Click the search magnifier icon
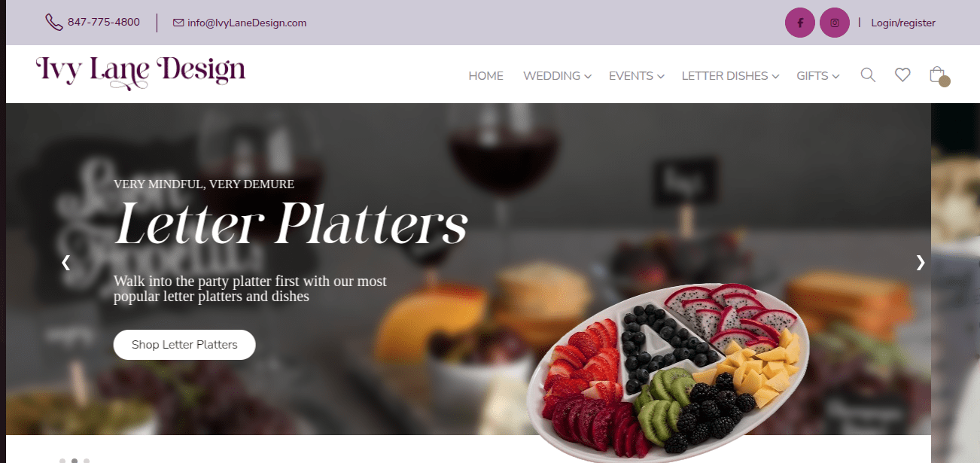The width and height of the screenshot is (980, 463). pyautogui.click(x=868, y=75)
